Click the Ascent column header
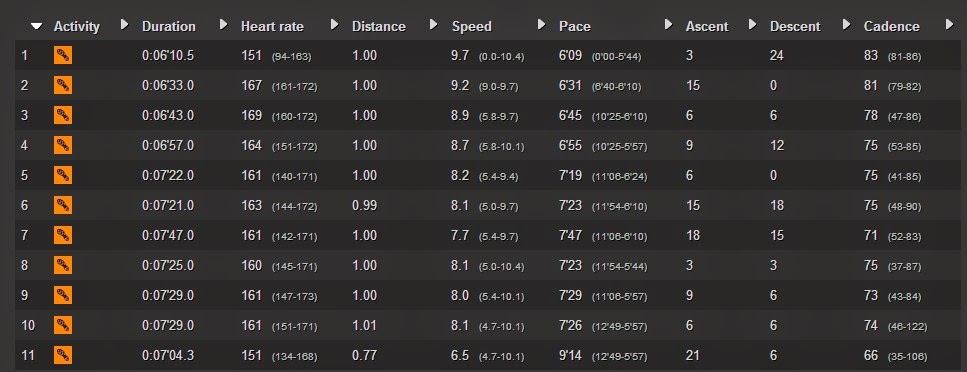Viewport: 967px width, 372px height. click(x=707, y=27)
